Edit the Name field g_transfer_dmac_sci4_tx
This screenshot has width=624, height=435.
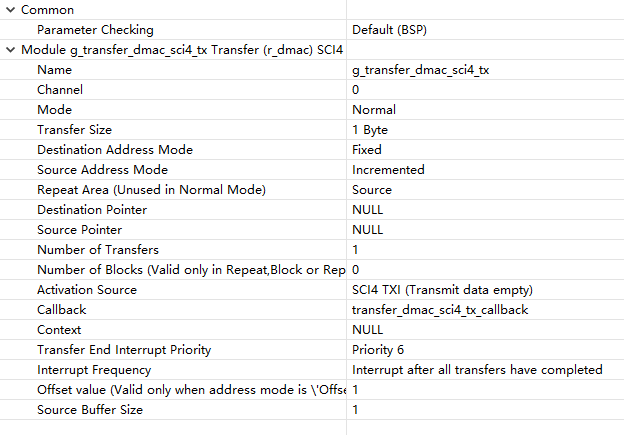pyautogui.click(x=485, y=70)
